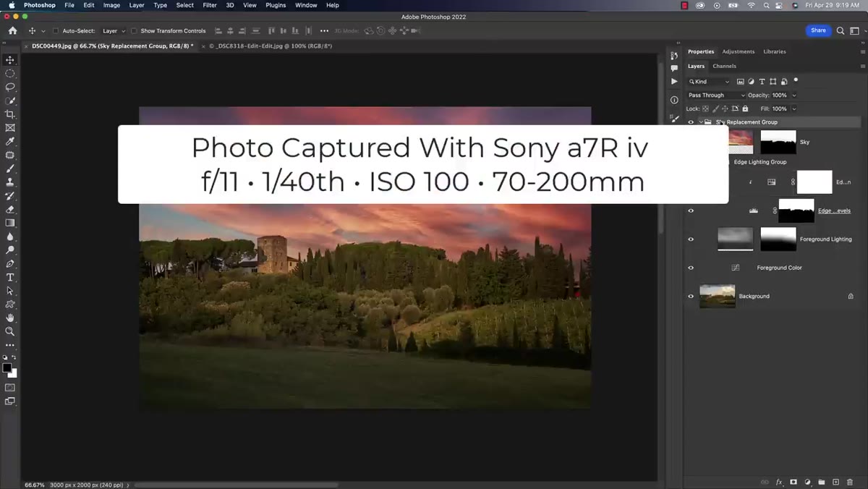868x489 pixels.
Task: Select the Frame tool
Action: 10,128
